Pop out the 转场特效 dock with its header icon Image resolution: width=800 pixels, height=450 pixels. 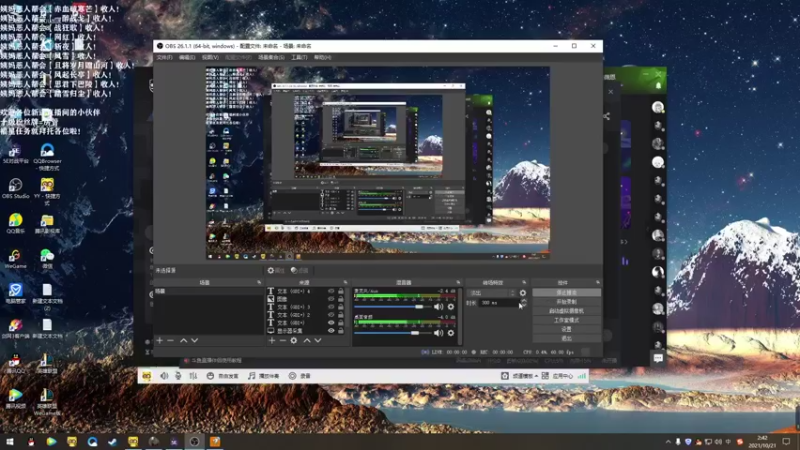click(x=524, y=282)
